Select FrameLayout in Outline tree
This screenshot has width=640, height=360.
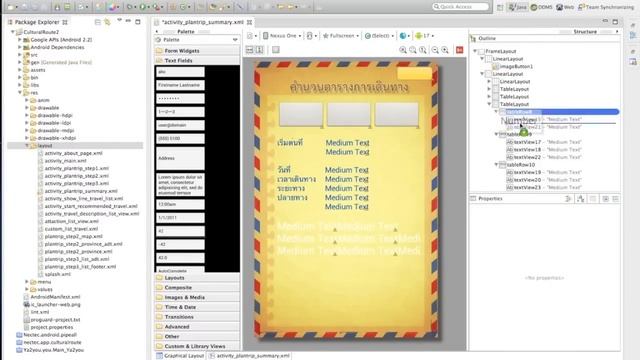pos(500,51)
